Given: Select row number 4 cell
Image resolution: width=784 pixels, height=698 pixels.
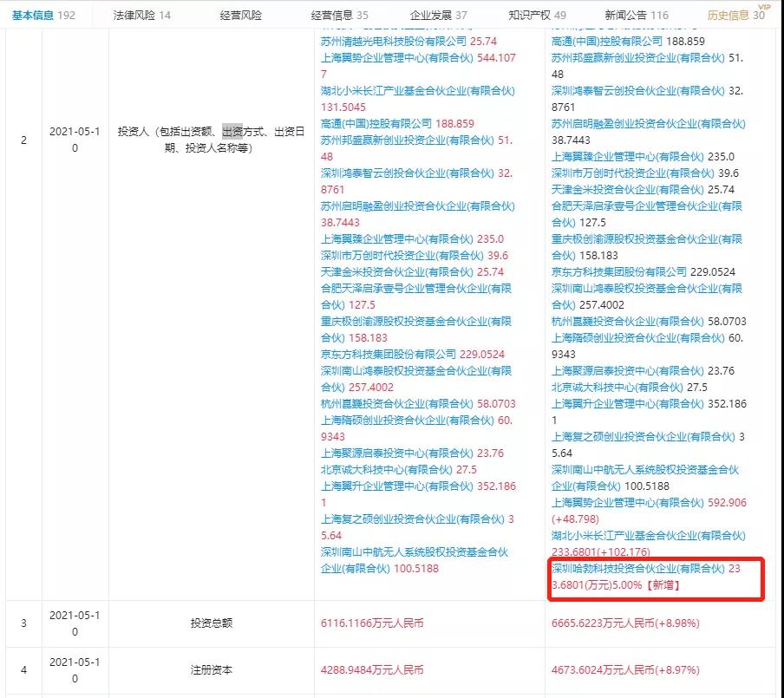Looking at the screenshot, I should (x=23, y=670).
